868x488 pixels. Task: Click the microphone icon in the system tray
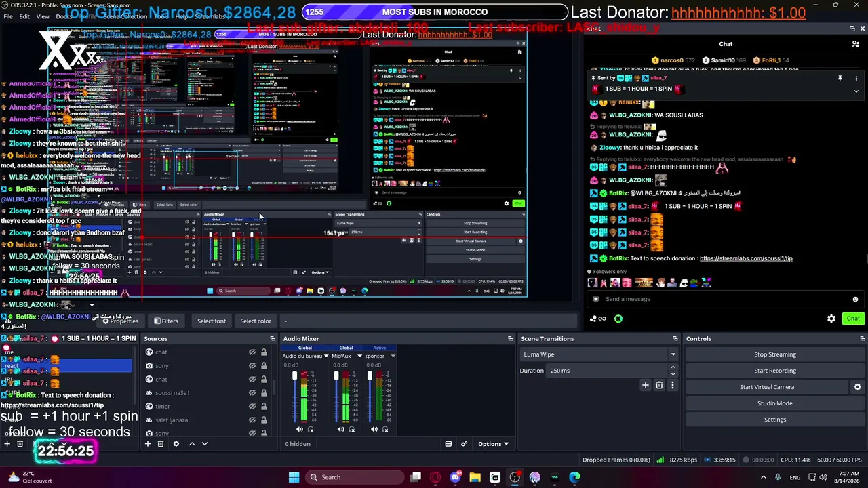tap(777, 477)
